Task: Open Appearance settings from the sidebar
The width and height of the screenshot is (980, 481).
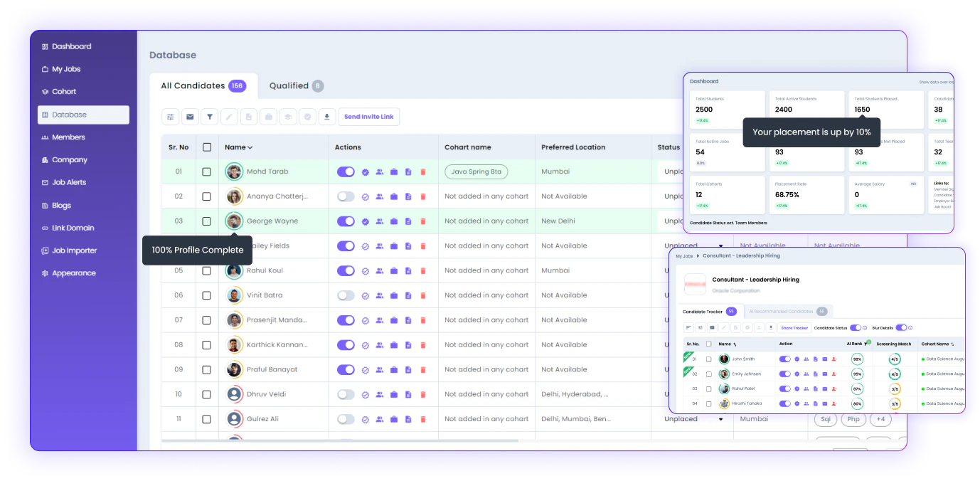Action: coord(74,273)
